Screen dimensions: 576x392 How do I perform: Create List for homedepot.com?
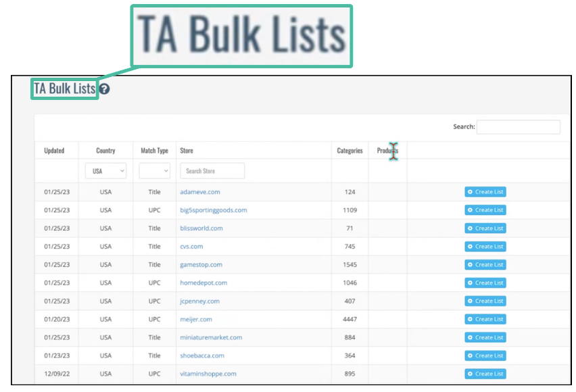pyautogui.click(x=485, y=283)
